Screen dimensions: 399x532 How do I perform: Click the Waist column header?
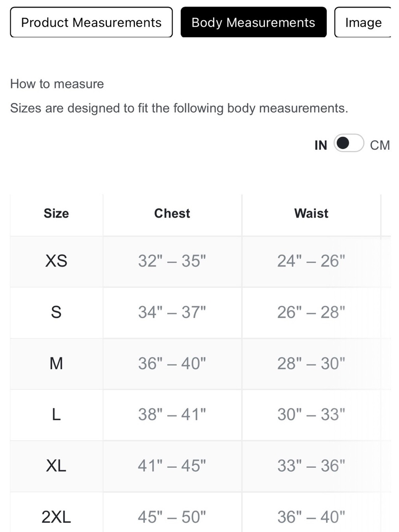pos(311,214)
